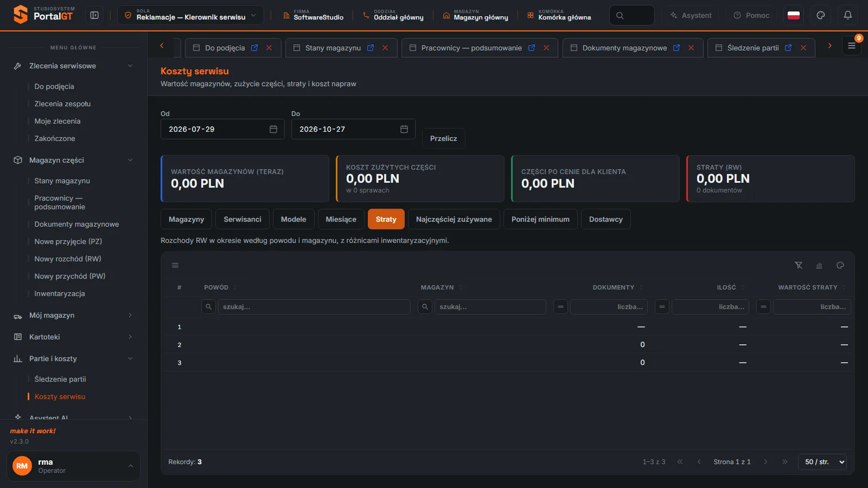The width and height of the screenshot is (868, 488).
Task: Go to Śledzenie partii in sidebar
Action: pos(60,379)
